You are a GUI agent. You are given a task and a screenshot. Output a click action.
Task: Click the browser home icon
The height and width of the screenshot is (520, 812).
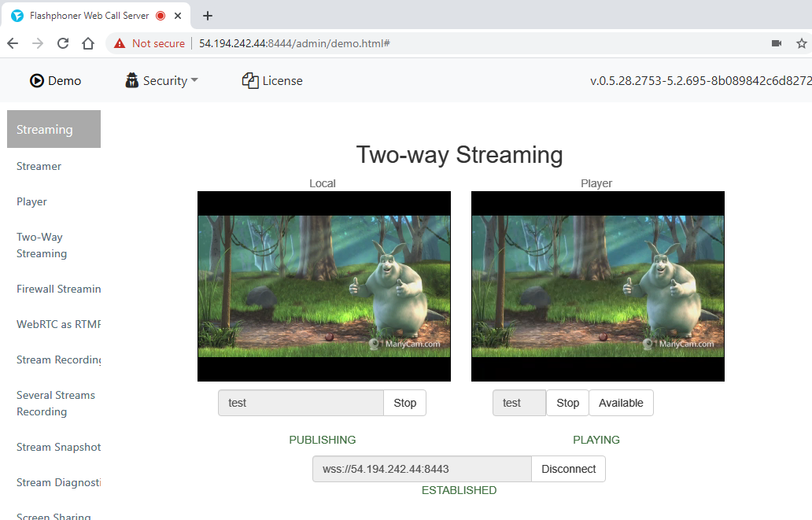pyautogui.click(x=88, y=43)
